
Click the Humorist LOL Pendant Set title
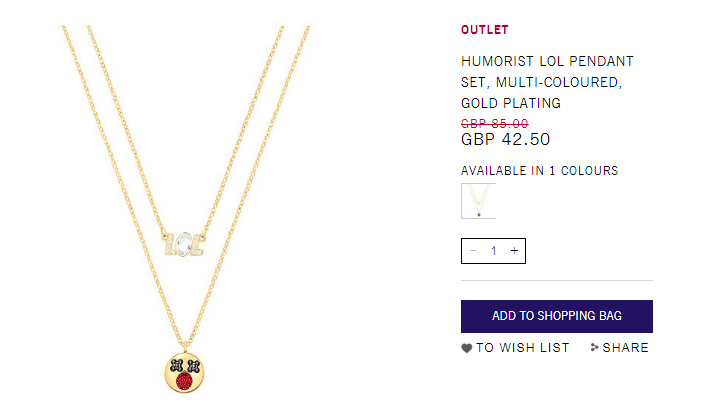(x=547, y=82)
